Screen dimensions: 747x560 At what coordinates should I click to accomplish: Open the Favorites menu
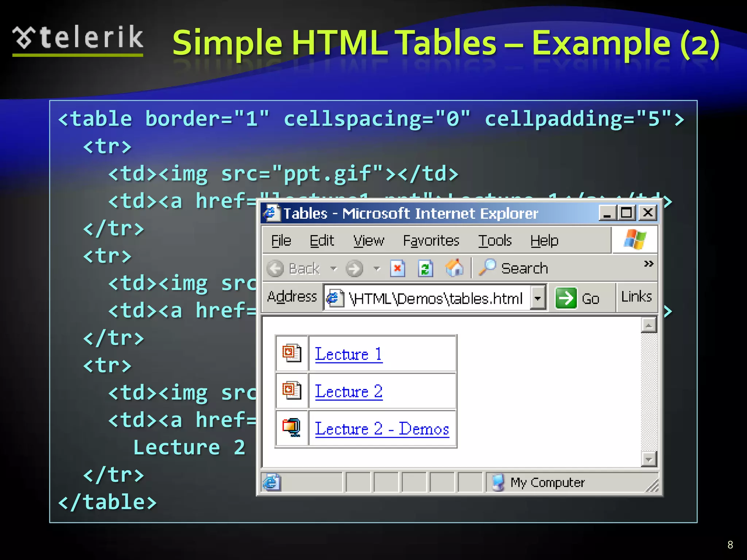click(x=431, y=241)
